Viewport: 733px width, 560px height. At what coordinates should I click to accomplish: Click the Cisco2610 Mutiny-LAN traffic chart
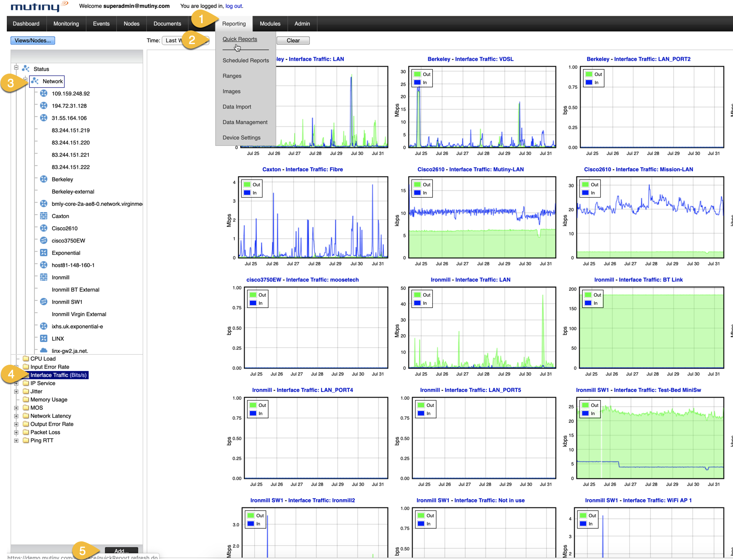coord(482,218)
